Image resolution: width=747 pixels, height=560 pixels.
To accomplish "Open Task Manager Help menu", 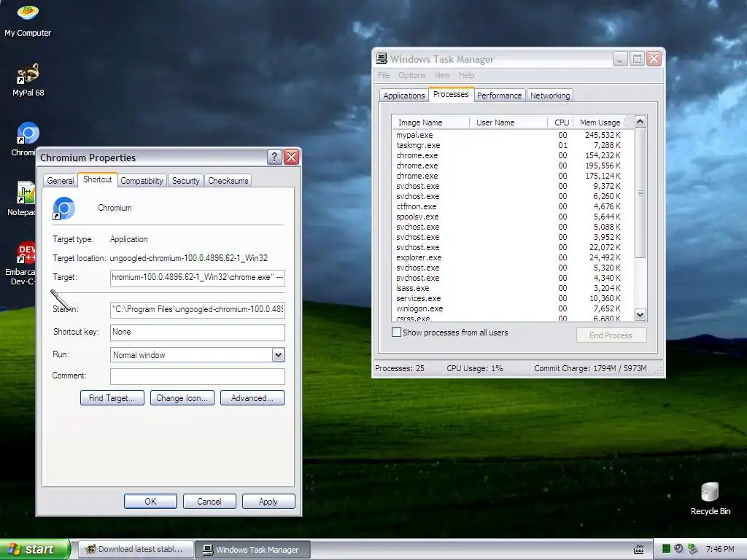I will coord(466,75).
